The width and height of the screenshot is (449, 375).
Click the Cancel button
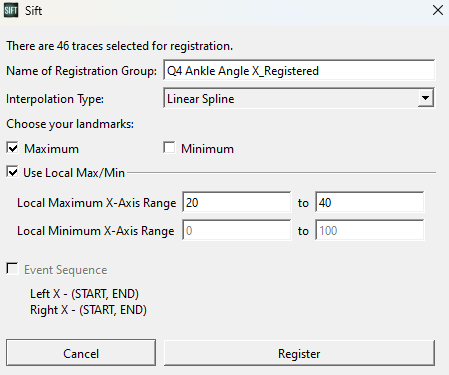coord(81,353)
